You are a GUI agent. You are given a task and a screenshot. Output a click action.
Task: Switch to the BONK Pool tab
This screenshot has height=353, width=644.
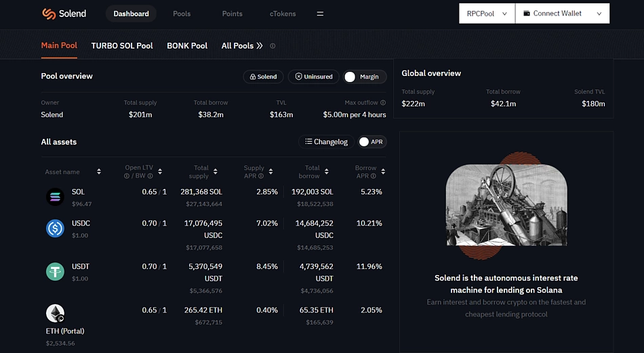click(x=187, y=45)
